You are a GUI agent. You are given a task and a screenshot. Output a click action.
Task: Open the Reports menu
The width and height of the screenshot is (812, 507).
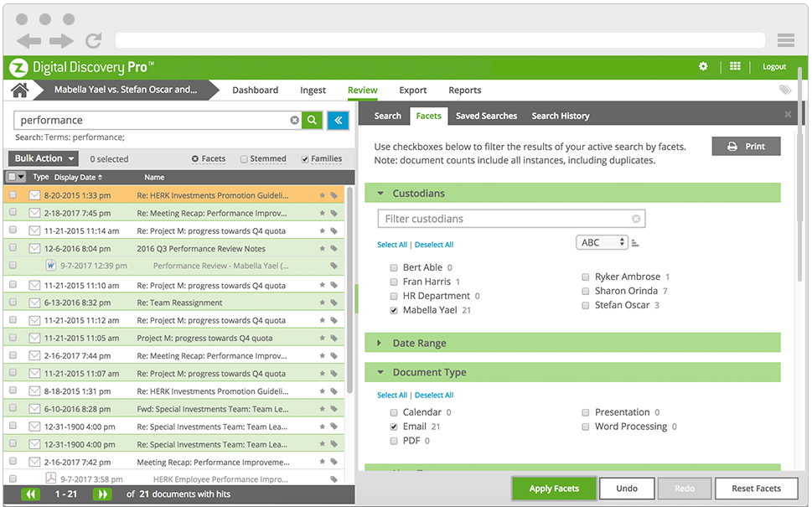click(x=465, y=91)
